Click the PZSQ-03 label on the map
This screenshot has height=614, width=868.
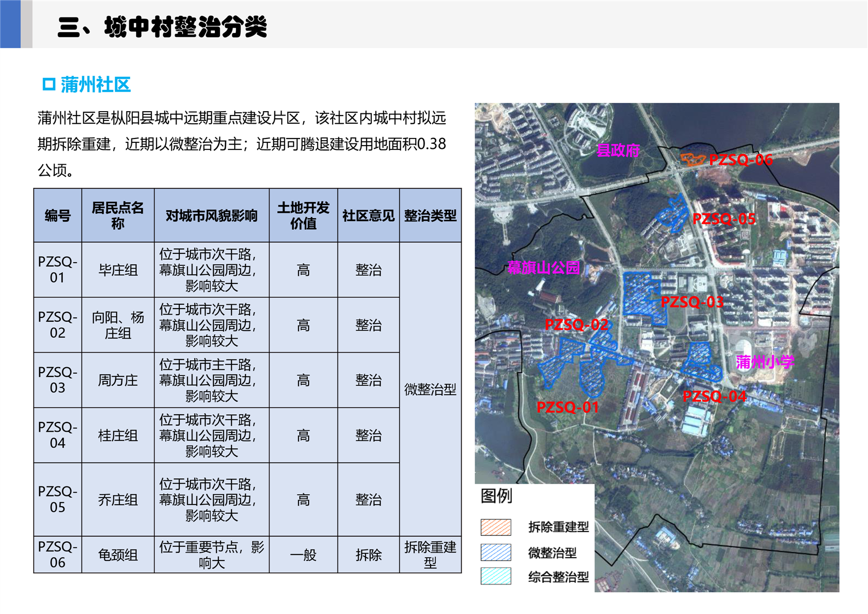pos(692,302)
